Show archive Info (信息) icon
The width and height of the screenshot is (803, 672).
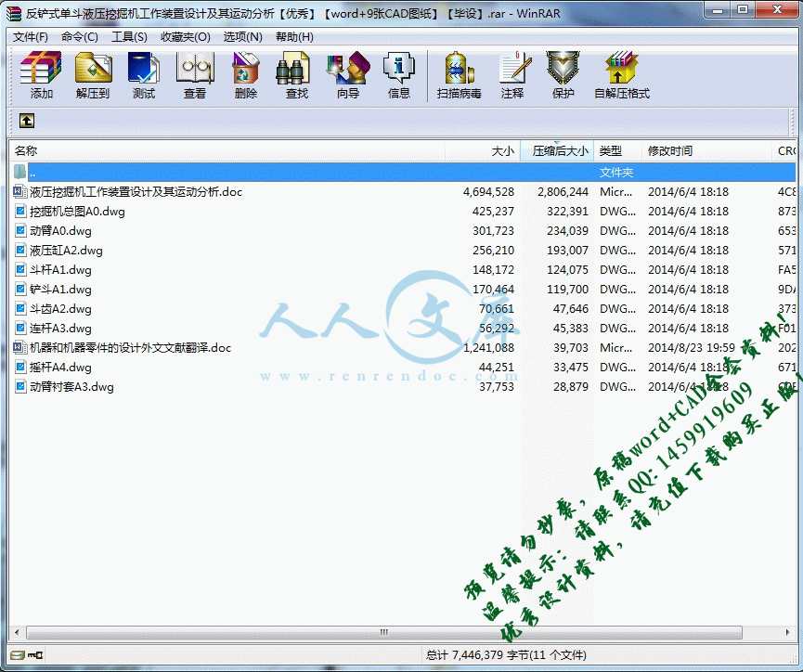tap(398, 68)
